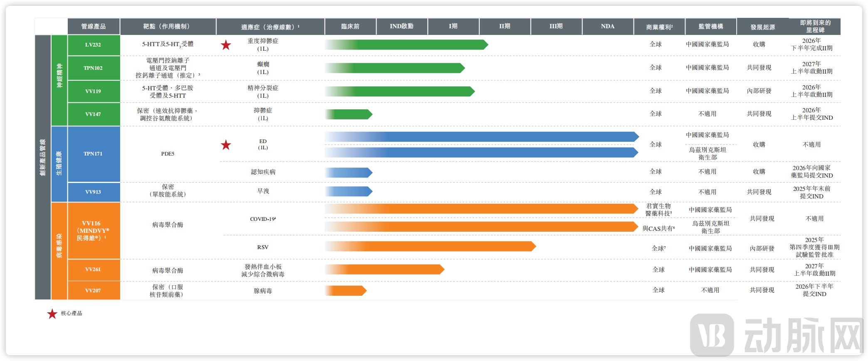Screen dimensions: 868x361
Task: Click the 與CAS共有 rights text
Action: tap(658, 228)
